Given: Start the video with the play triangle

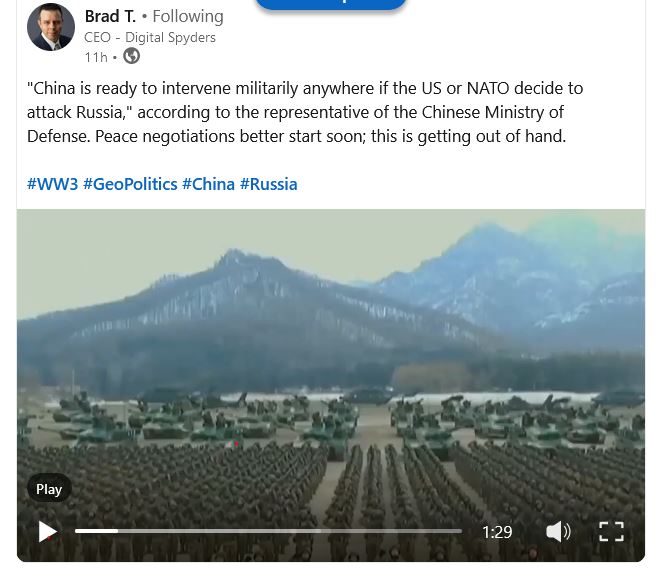Looking at the screenshot, I should point(47,532).
